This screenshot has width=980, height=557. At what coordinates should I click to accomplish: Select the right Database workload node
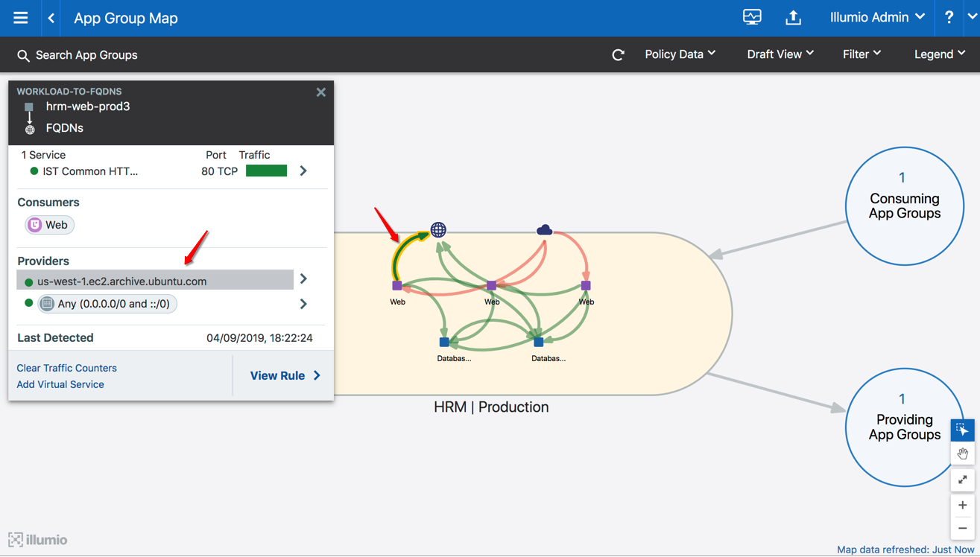[x=538, y=343]
